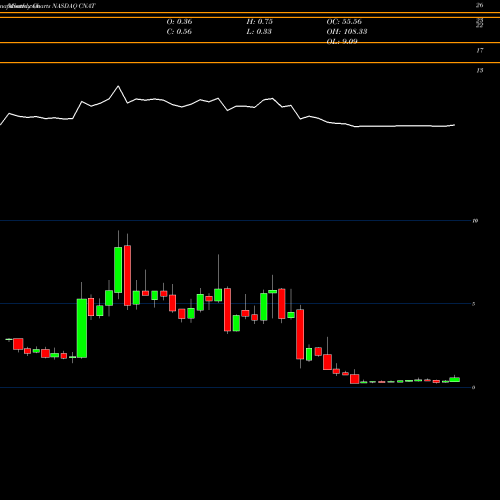Select the close value C: 0.56
The image size is (500, 500).
pyautogui.click(x=179, y=32)
